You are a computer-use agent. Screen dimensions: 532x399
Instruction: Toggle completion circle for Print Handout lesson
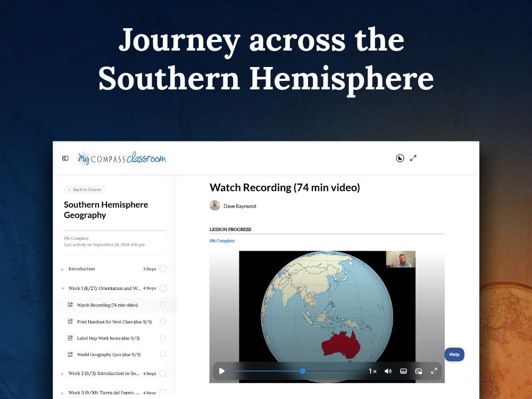(x=163, y=321)
